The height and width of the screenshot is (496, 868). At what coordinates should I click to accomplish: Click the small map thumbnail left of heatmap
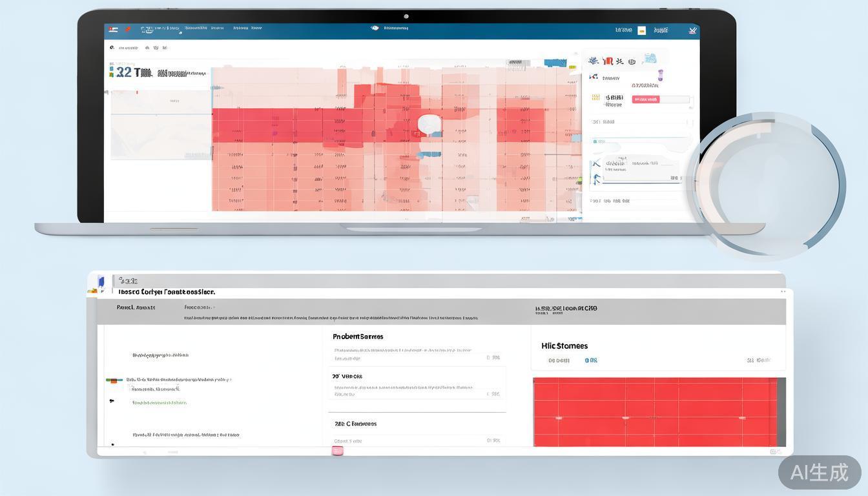pos(161,125)
